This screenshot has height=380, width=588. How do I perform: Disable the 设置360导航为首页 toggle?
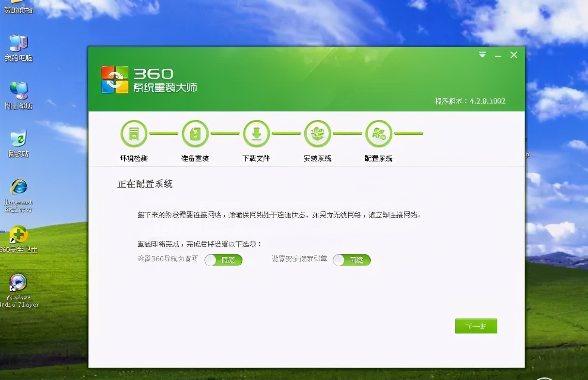click(224, 260)
